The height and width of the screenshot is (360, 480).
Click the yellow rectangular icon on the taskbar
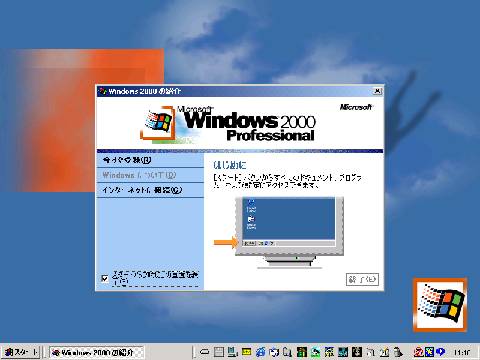[x=246, y=352]
